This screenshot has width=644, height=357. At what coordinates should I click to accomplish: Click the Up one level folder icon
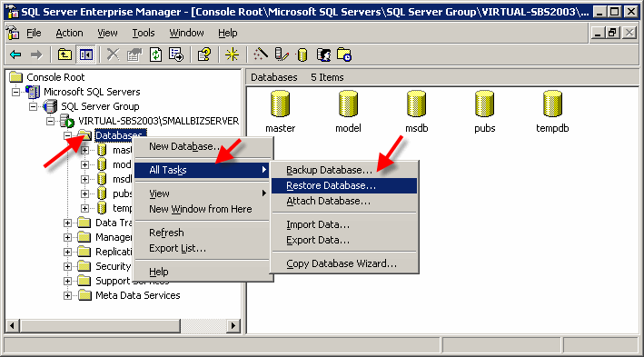(x=64, y=55)
